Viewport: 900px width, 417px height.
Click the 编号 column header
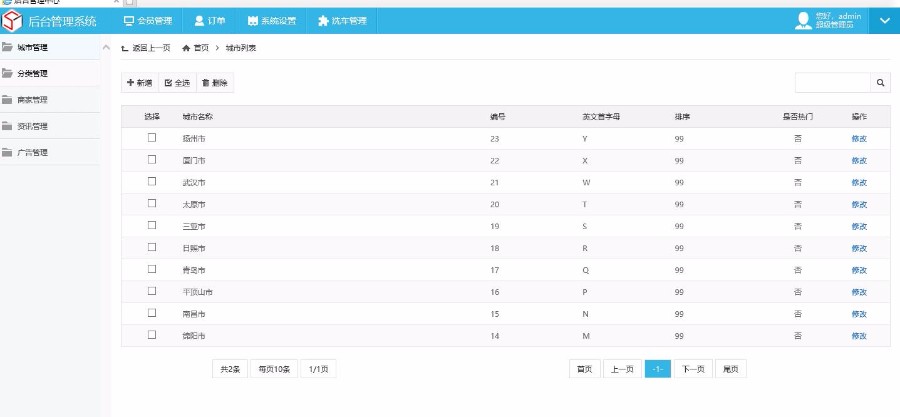[x=498, y=116]
